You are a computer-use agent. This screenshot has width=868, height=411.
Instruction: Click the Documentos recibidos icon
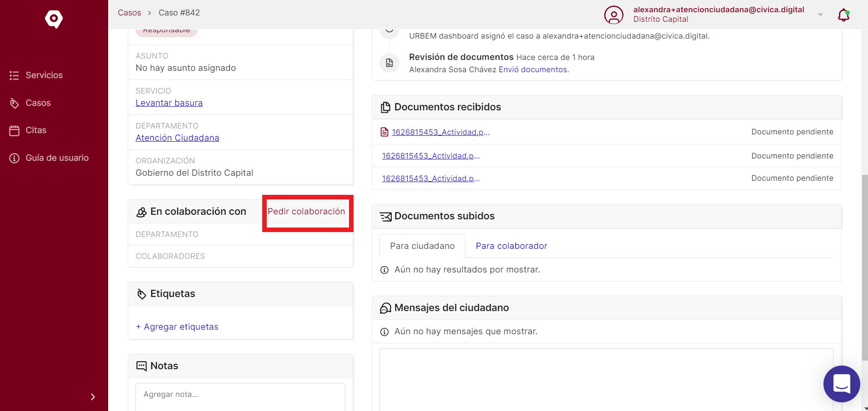(x=385, y=107)
